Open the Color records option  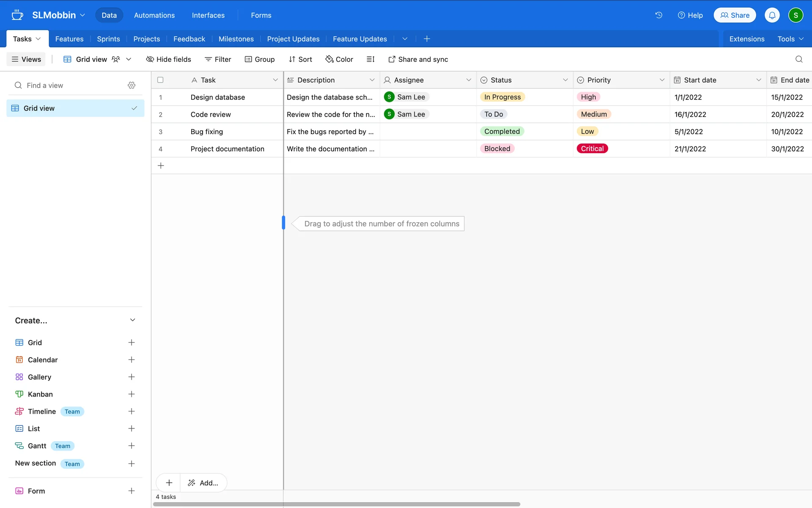click(339, 59)
